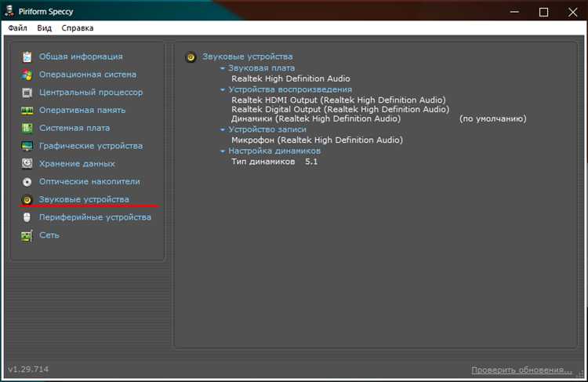Click the Центральный процессор chip icon
This screenshot has width=588, height=382.
click(27, 93)
